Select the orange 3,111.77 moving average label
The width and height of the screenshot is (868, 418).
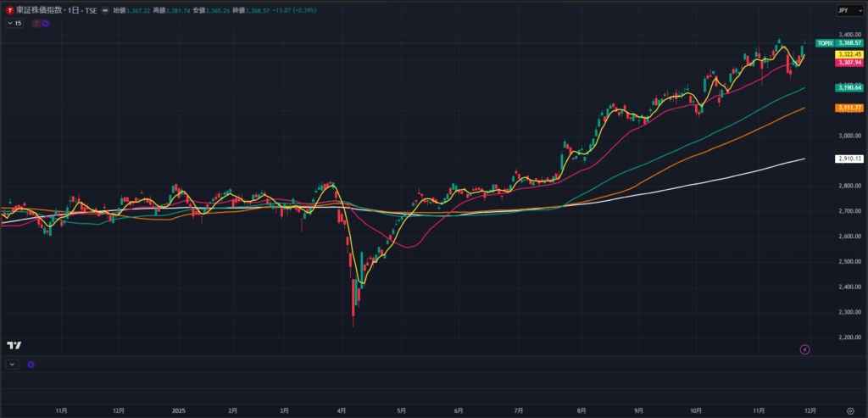[849, 108]
